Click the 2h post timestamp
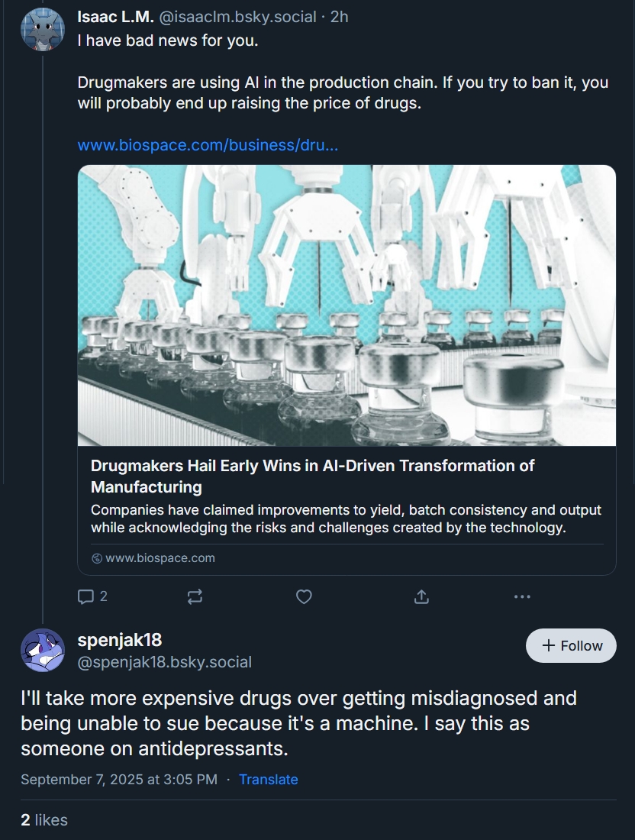635x840 pixels. point(339,16)
